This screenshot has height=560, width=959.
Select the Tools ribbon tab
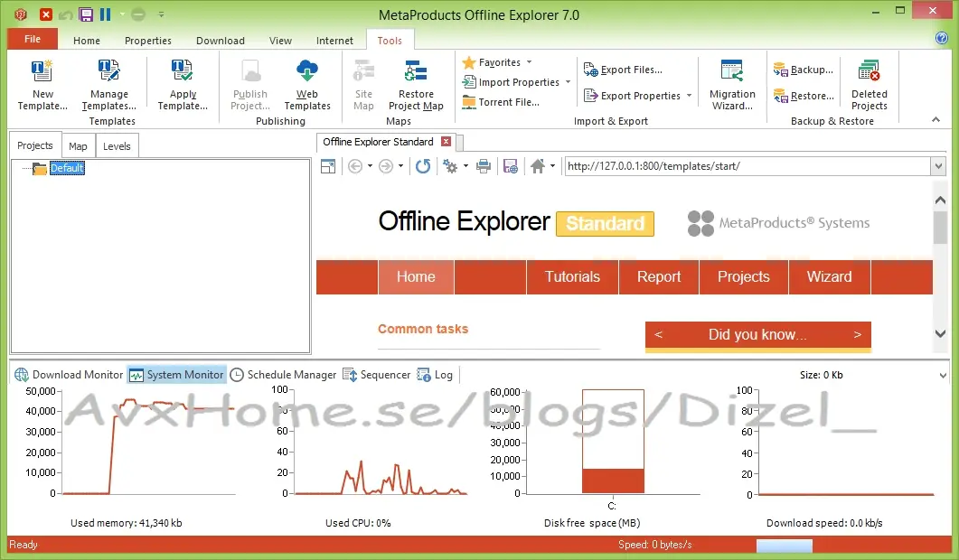click(390, 41)
